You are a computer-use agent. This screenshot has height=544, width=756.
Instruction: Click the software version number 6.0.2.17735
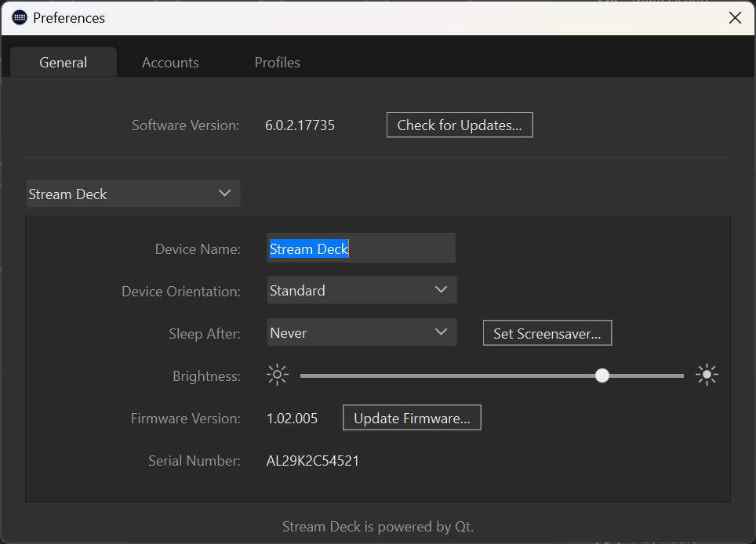click(x=300, y=125)
